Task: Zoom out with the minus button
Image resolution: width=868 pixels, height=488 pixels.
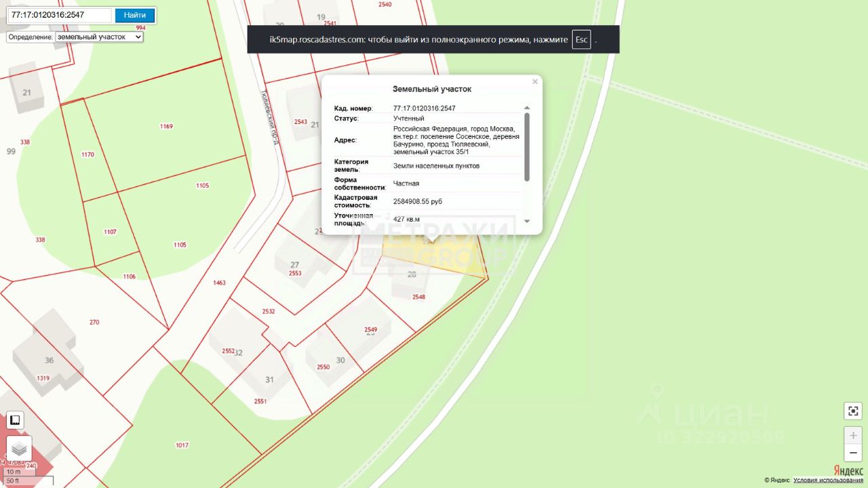Action: click(x=852, y=453)
